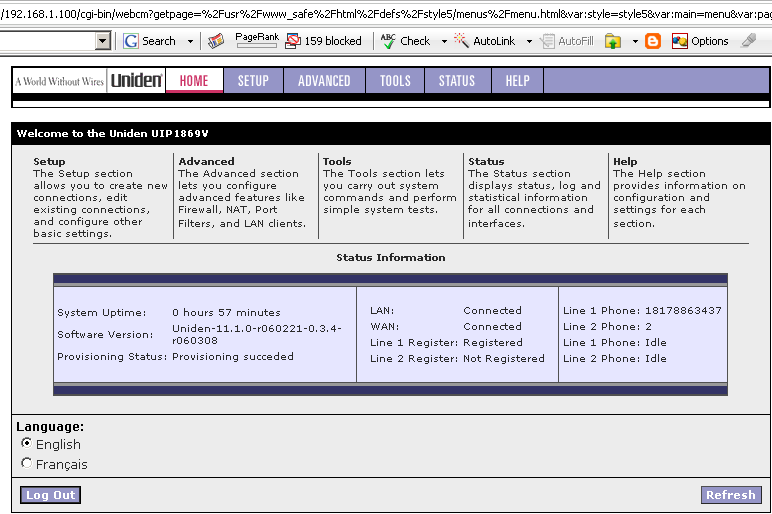Click the ABC spell Check button

click(405, 41)
